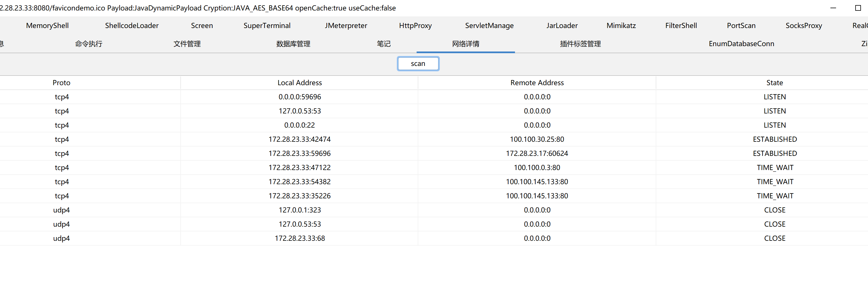Screen dimensions: 868x290
Task: Maximize the window
Action: (x=858, y=8)
